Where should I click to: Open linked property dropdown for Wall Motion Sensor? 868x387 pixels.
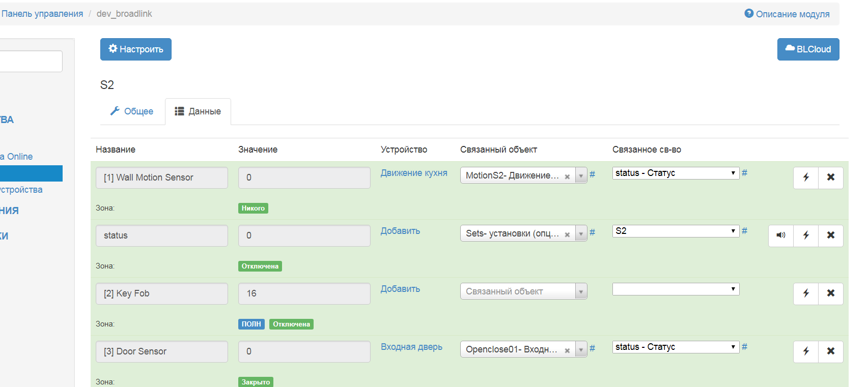point(676,173)
